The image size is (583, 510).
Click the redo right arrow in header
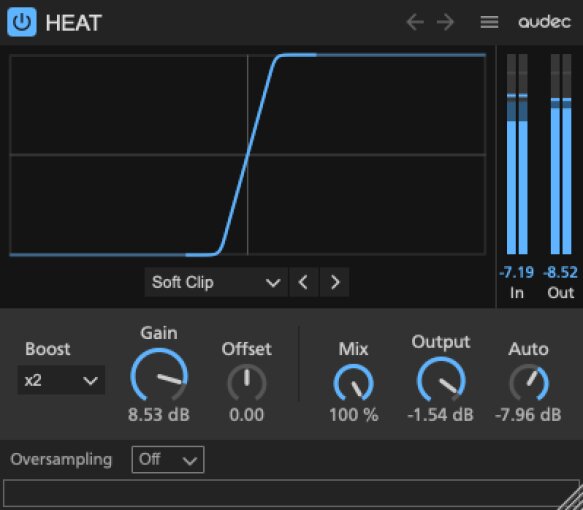point(445,22)
